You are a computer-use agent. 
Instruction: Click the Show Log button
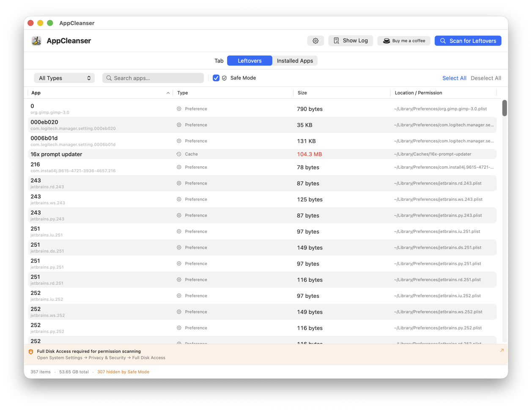(351, 41)
